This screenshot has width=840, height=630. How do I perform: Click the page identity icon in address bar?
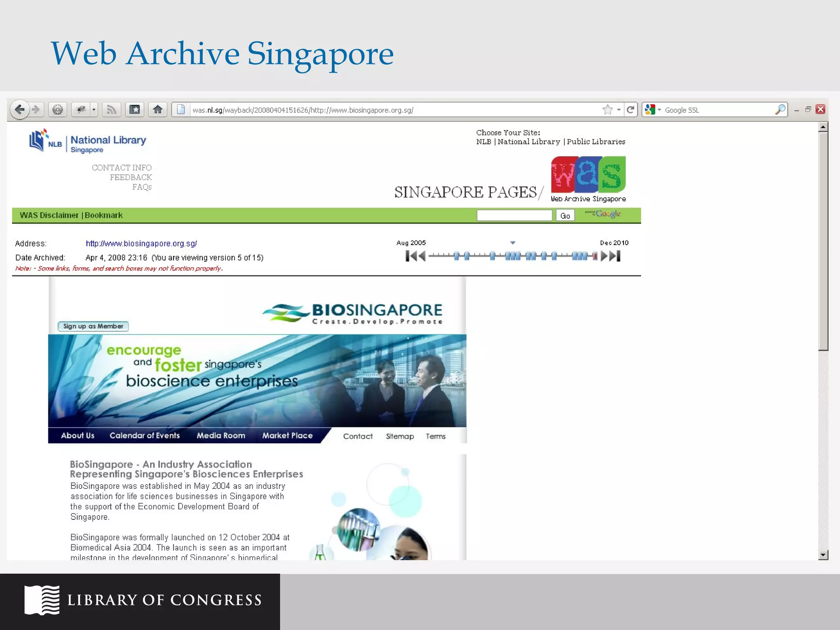(181, 110)
